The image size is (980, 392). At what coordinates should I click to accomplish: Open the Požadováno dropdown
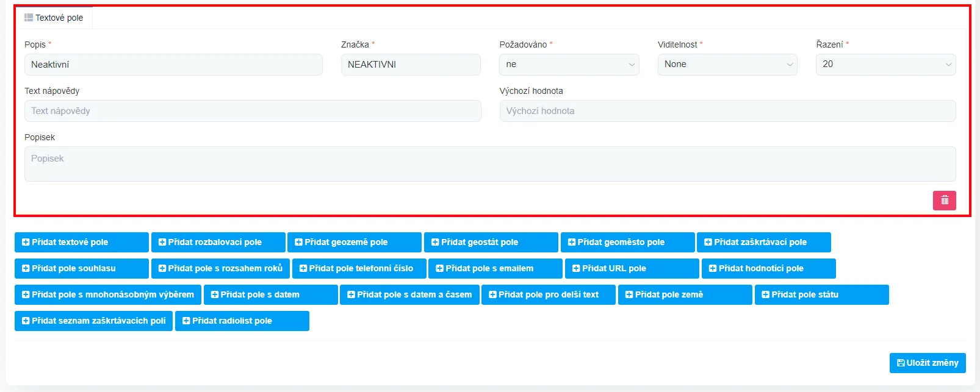pyautogui.click(x=569, y=65)
